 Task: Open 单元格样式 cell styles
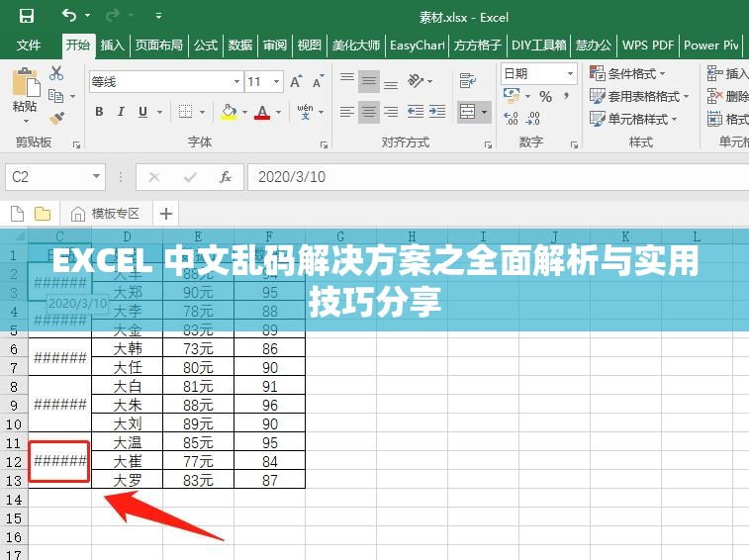[633, 119]
